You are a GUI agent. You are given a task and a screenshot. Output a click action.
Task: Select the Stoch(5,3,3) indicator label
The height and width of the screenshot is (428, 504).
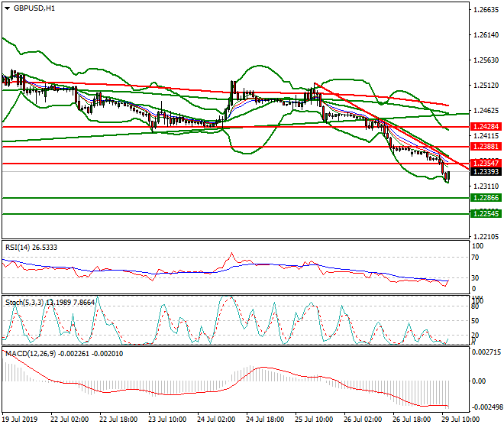pos(50,302)
